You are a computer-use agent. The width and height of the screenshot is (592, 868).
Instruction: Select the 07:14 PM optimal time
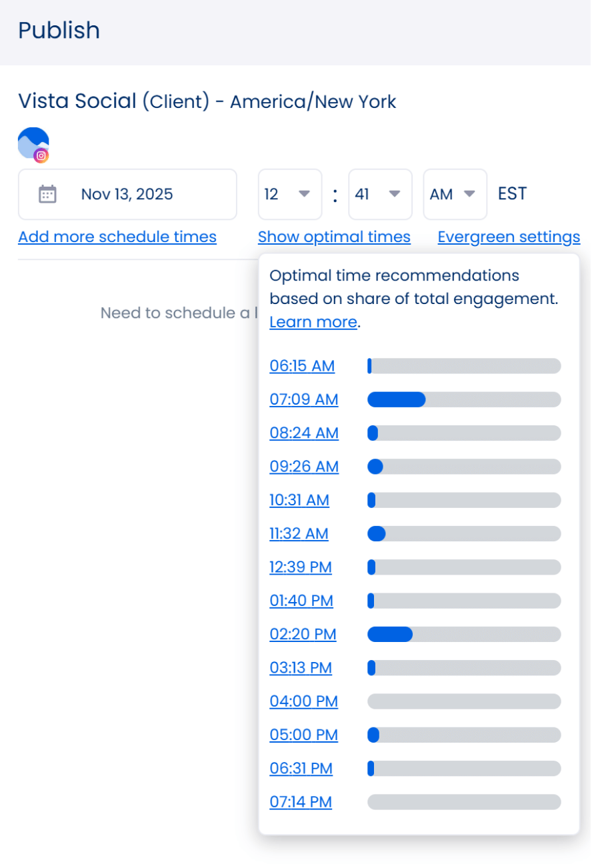tap(301, 802)
